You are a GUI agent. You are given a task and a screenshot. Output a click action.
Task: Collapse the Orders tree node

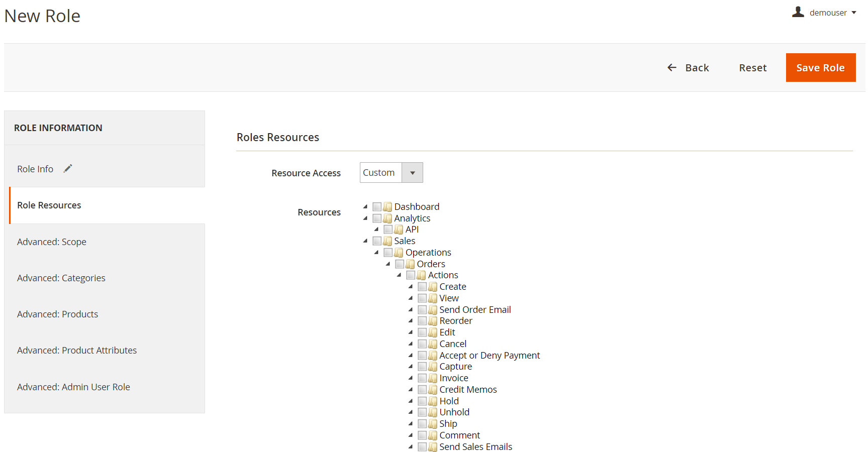(388, 264)
